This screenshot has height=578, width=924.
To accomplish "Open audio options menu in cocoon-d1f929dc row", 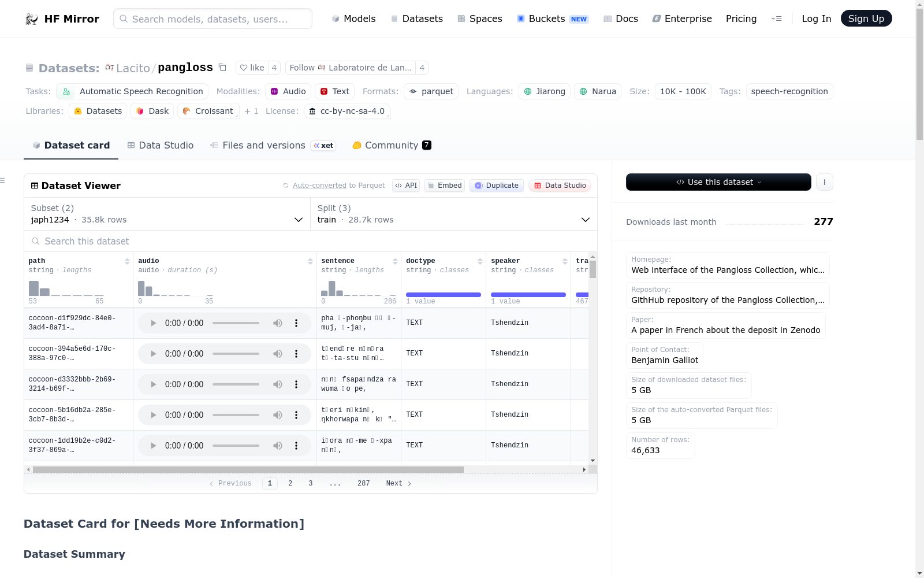I will [296, 323].
